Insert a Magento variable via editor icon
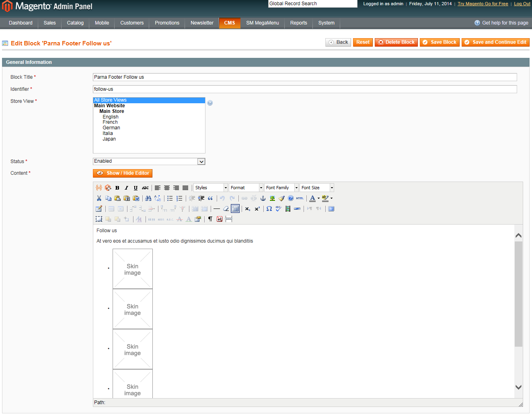This screenshot has width=532, height=417. (x=99, y=188)
